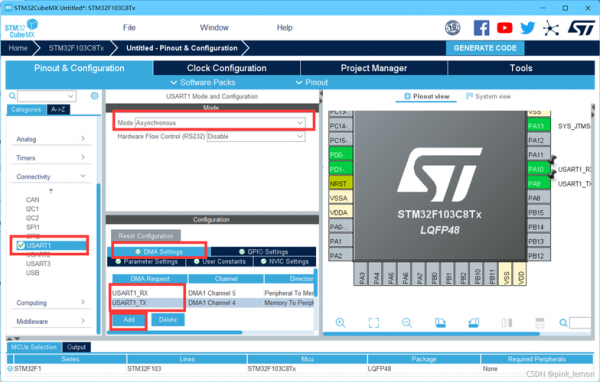
Task: Click the STM32CubeMX logo
Action: 21,28
